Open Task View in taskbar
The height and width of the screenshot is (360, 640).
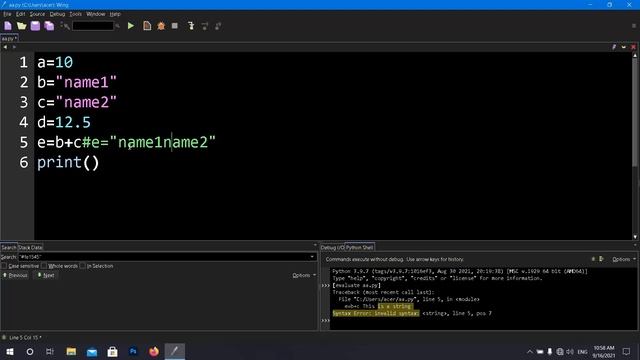50,351
